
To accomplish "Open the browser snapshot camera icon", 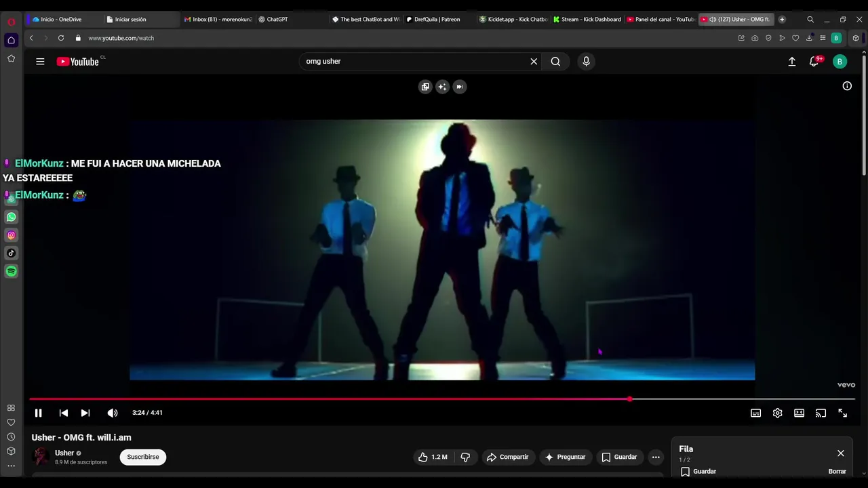I will 755,38.
